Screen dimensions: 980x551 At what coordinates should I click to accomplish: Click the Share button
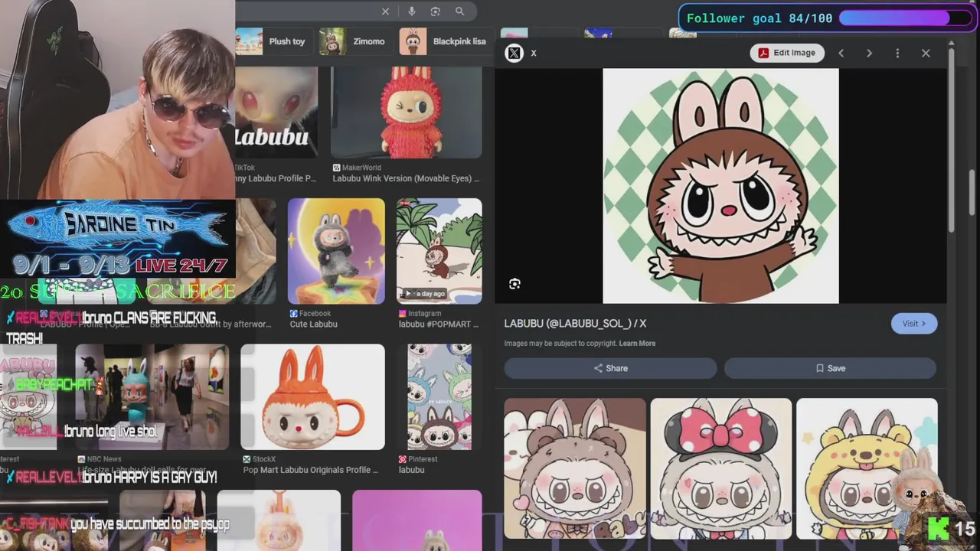610,368
